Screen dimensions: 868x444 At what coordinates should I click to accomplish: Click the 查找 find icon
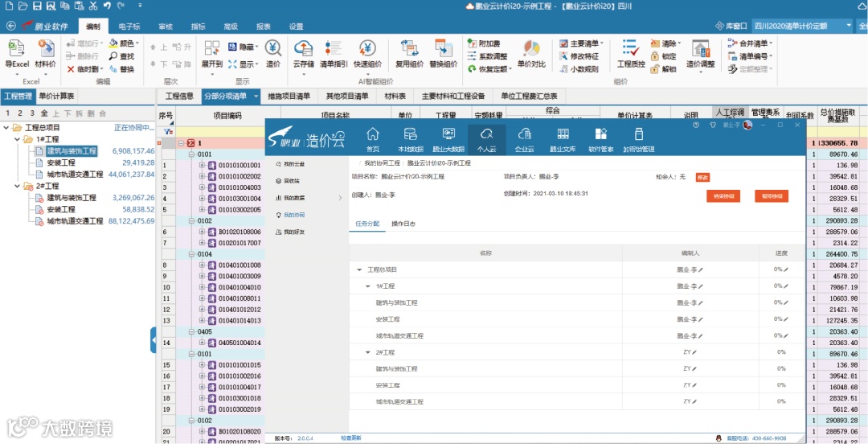113,56
